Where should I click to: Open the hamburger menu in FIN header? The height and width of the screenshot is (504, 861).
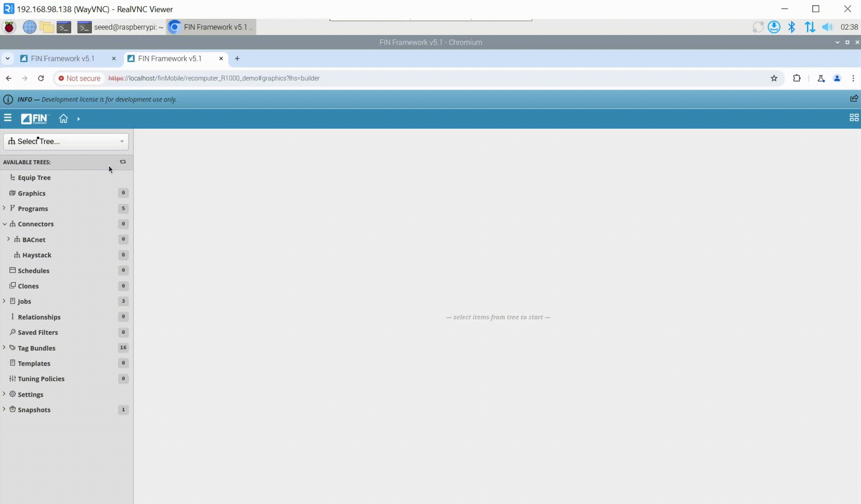[8, 118]
